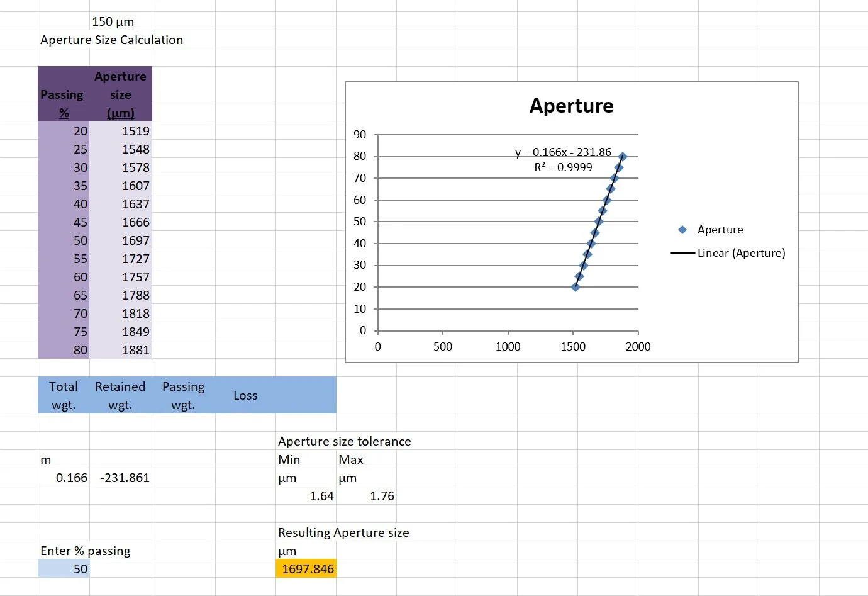Click passing percent 65 cell
The image size is (868, 596).
point(64,295)
